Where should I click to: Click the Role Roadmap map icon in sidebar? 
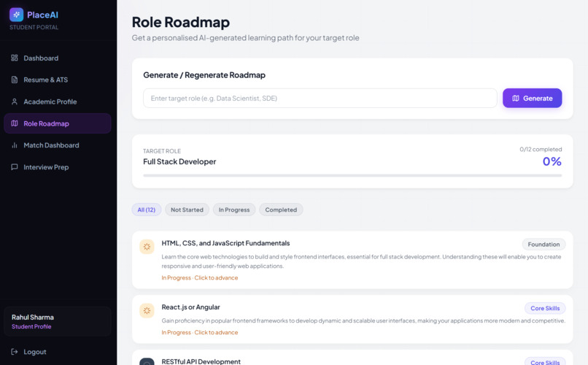click(15, 123)
